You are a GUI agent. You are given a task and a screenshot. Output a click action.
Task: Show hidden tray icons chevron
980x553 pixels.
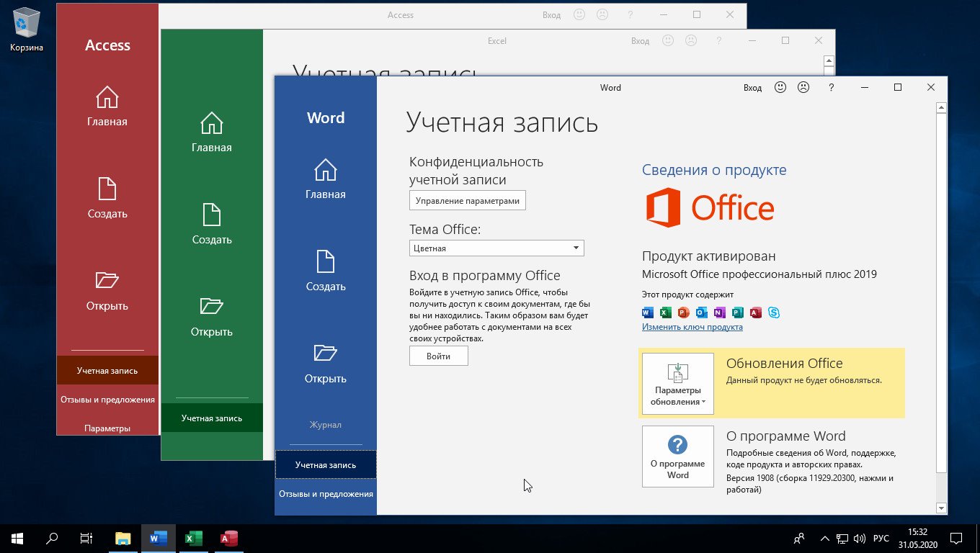[825, 538]
